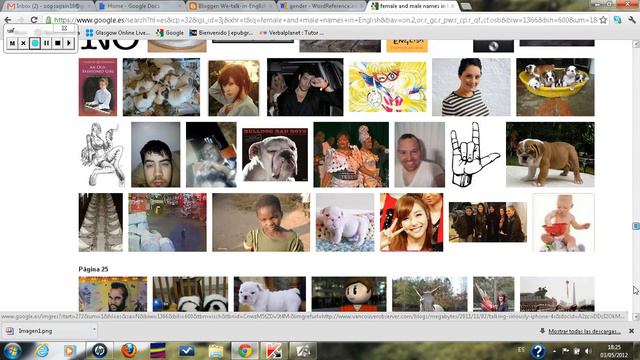Open the Windows Start menu

pos(12,351)
